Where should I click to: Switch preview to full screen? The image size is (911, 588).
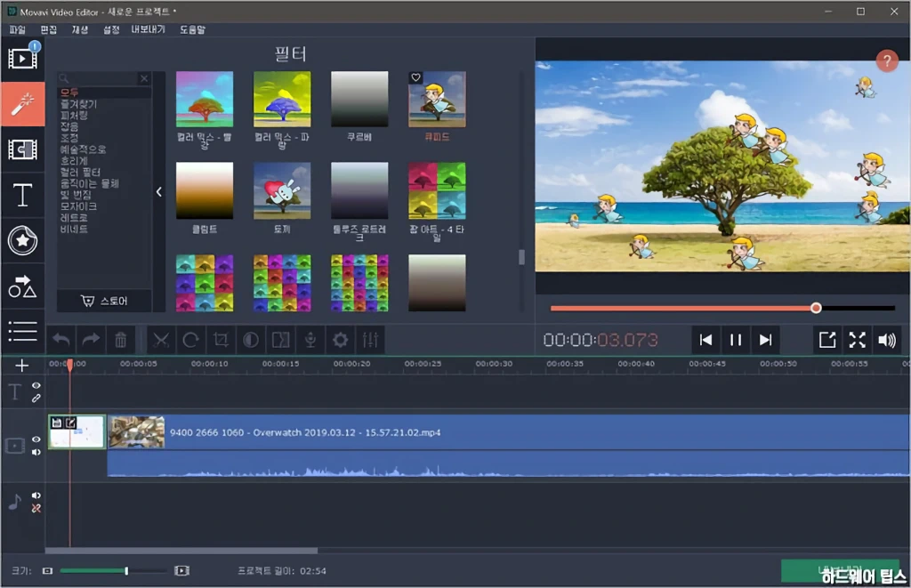pyautogui.click(x=857, y=340)
